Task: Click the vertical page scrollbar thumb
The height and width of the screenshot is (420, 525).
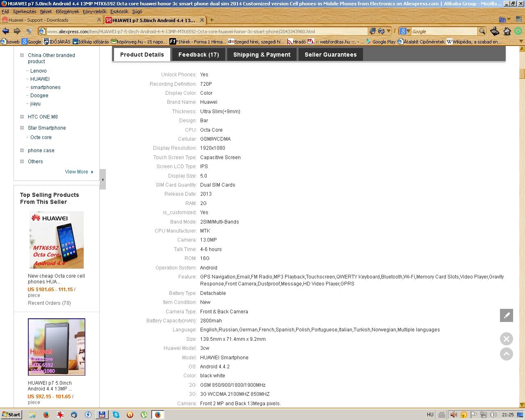Action: 522,74
